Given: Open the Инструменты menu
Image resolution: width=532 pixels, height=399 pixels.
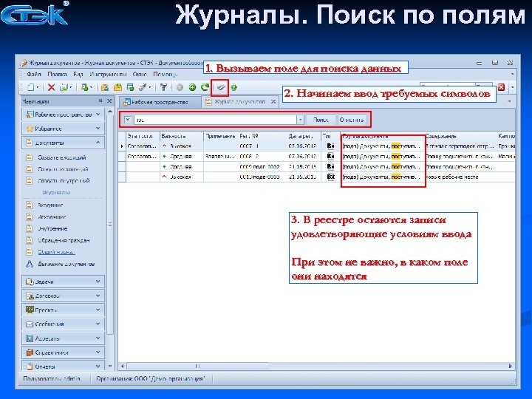Looking at the screenshot, I should [x=108, y=74].
